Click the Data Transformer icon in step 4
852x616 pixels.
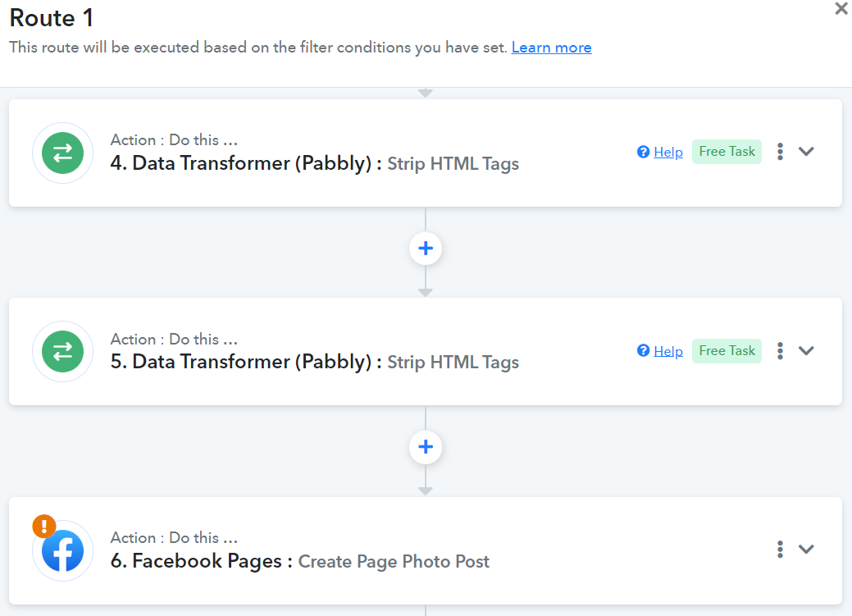click(x=62, y=153)
